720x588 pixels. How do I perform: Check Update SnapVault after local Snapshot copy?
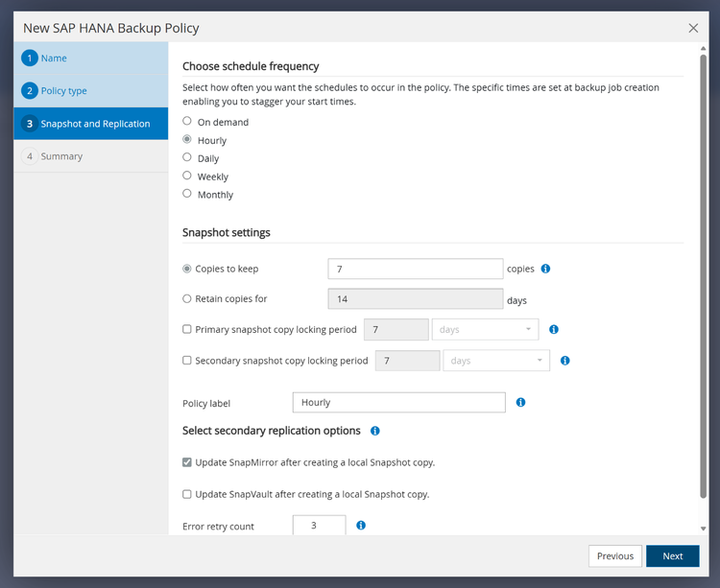pos(187,494)
